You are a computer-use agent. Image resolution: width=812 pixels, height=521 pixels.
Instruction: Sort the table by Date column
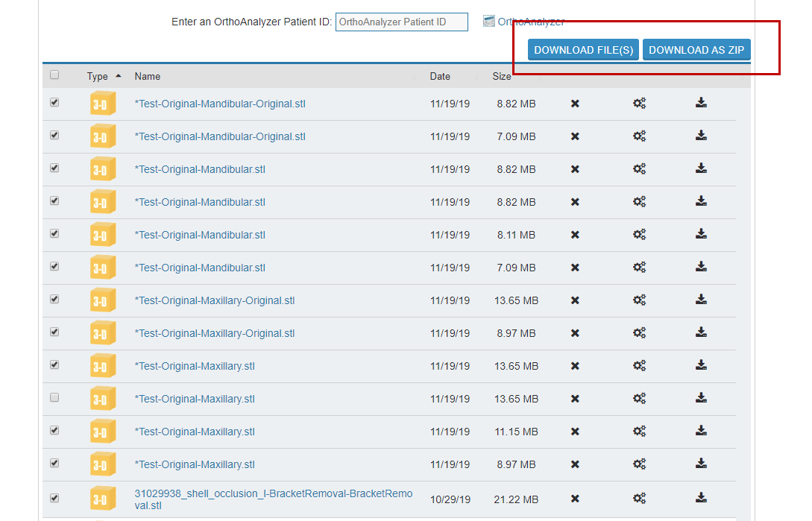pos(440,76)
